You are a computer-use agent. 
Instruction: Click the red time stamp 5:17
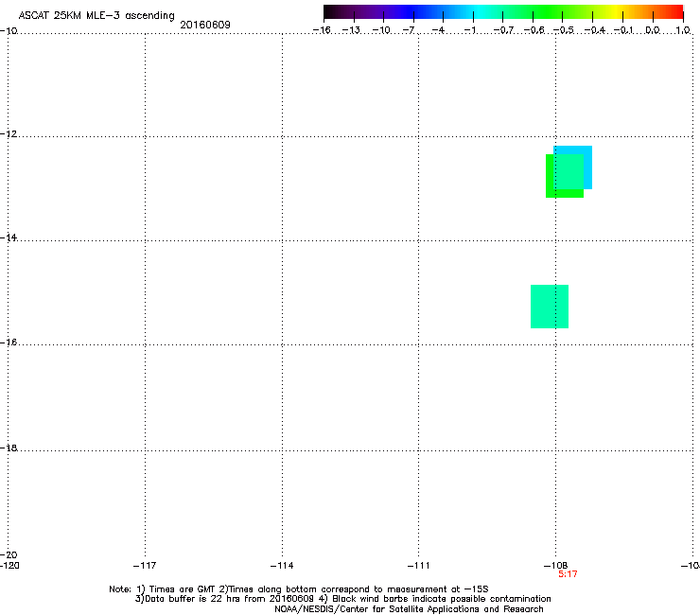point(568,574)
